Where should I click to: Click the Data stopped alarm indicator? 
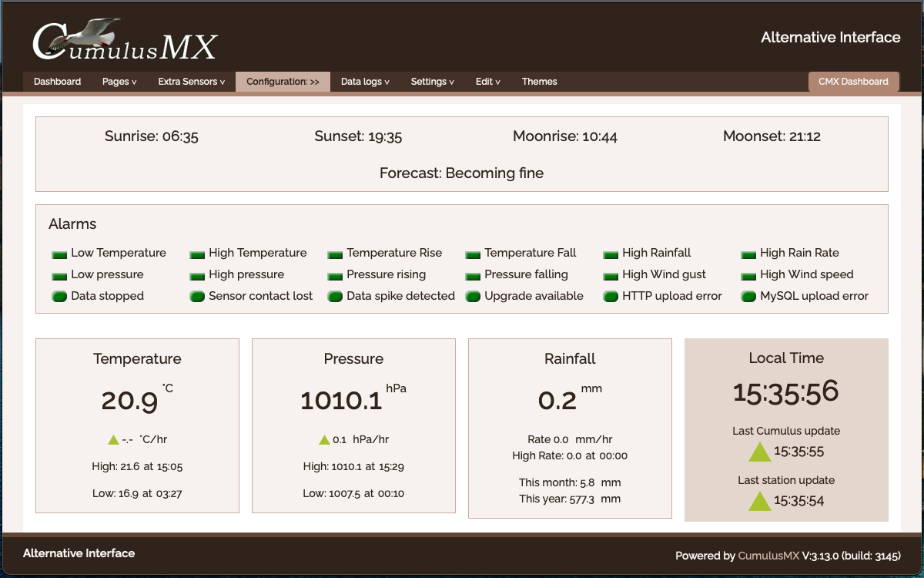pos(59,297)
